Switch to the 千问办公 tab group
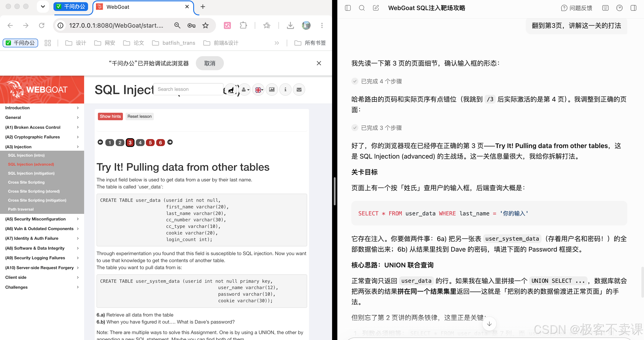Screen dimensions: 644x340 coord(71,7)
